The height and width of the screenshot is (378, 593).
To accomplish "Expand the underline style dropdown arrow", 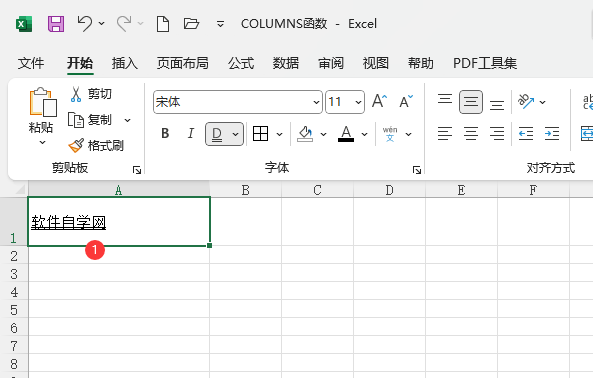I will click(x=235, y=134).
